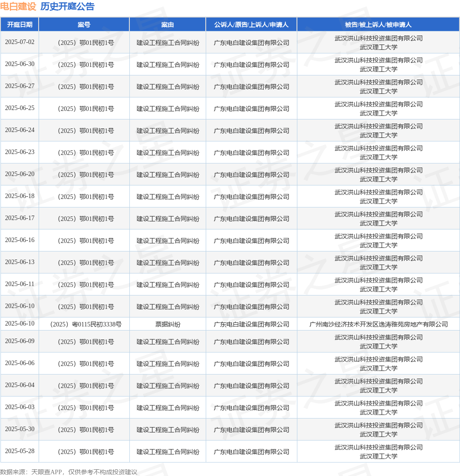This screenshot has height=476, width=460.
Task: Click 建设工程施工合同纠纷 in the 2025-06-20 row
Action: click(168, 175)
